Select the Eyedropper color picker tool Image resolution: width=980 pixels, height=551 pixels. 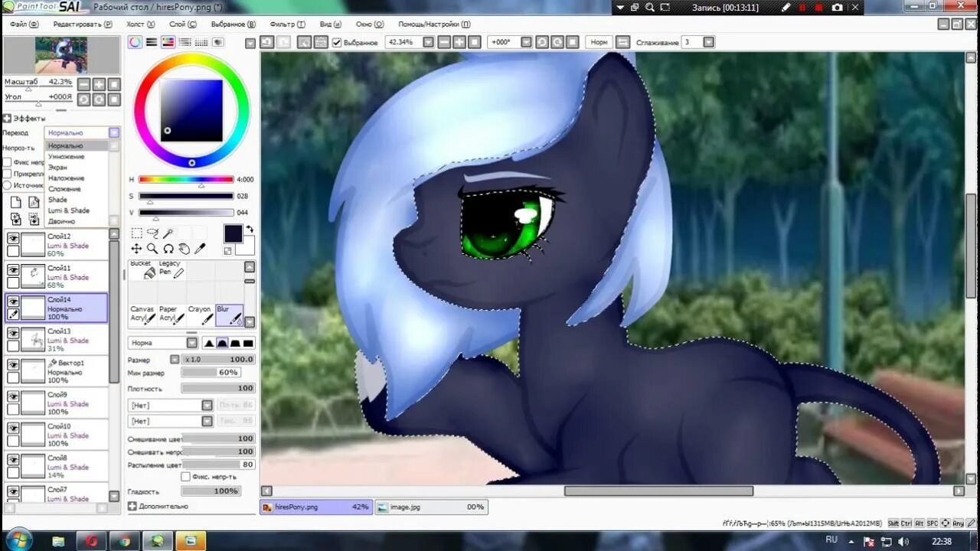click(x=201, y=249)
